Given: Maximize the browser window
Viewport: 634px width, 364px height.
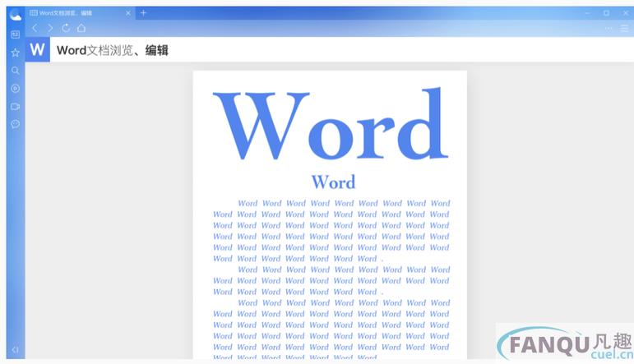Looking at the screenshot, I should pyautogui.click(x=606, y=13).
